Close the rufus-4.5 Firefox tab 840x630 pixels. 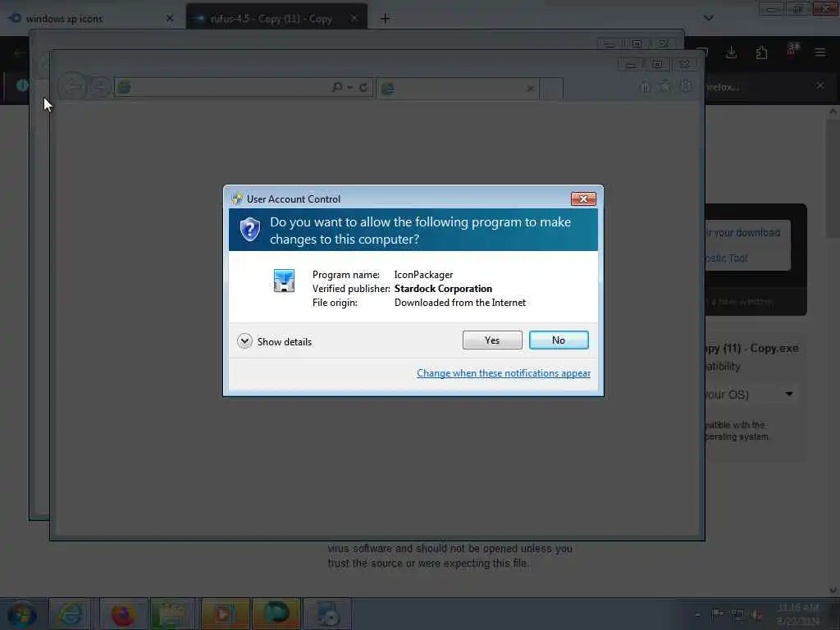(354, 18)
